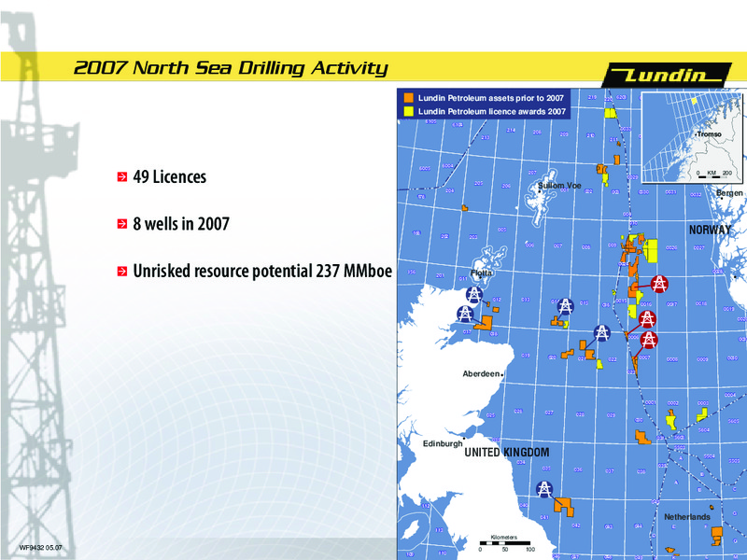Click the 'Tromso' label in inset map
747x560 pixels.
coord(710,134)
